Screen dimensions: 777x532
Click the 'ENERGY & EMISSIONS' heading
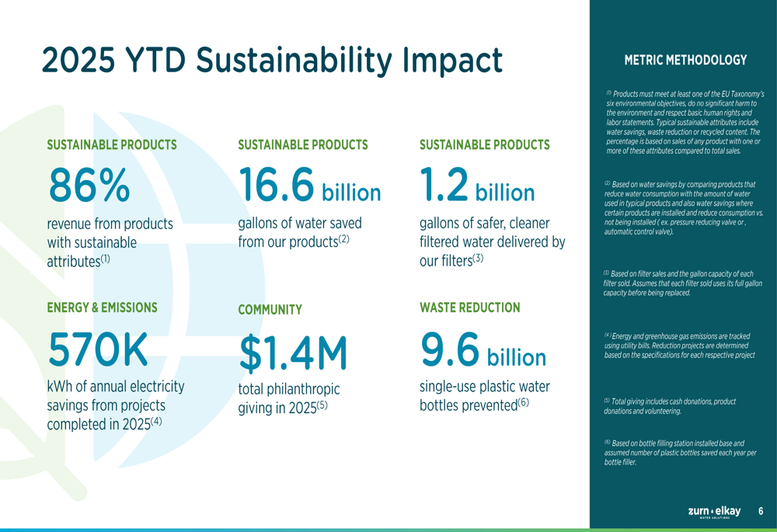click(102, 308)
